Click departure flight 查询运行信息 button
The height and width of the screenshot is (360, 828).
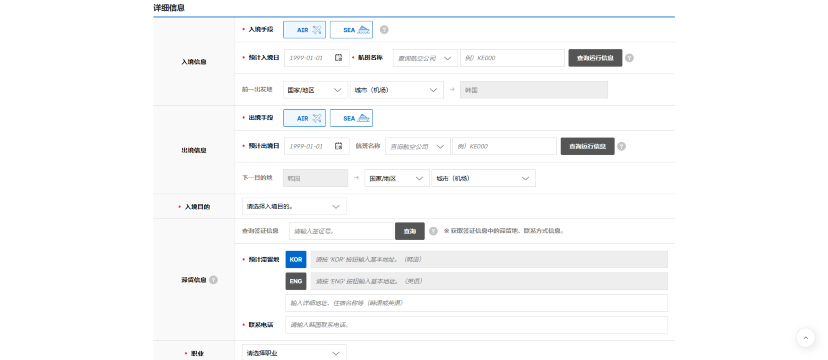pos(588,146)
